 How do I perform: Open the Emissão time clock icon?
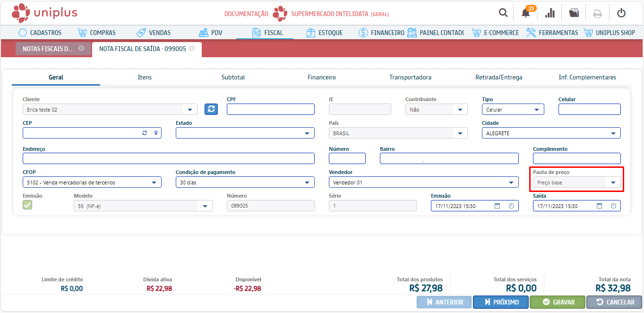511,206
